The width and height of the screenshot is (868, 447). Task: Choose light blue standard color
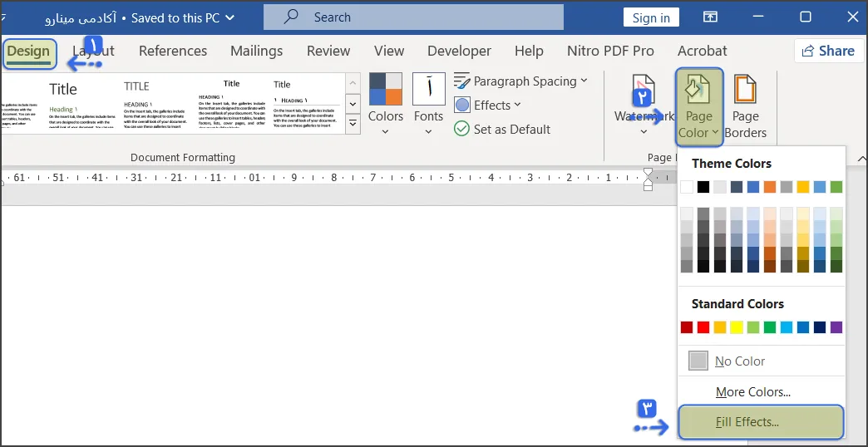(x=786, y=327)
